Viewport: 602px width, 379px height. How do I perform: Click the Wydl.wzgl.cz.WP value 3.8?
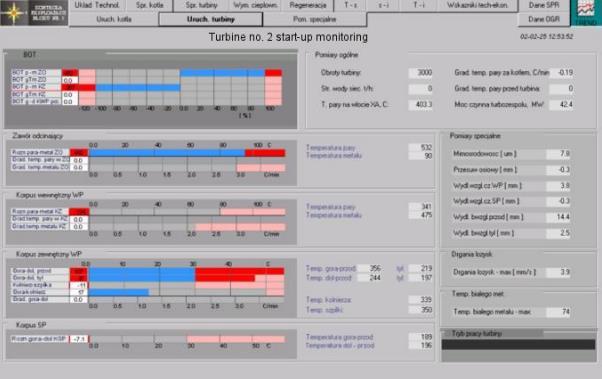pos(558,186)
